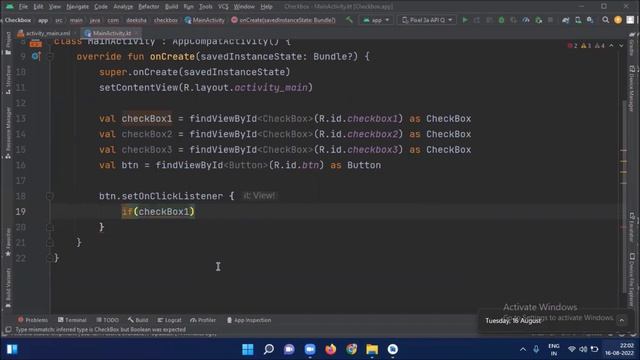
Task: Open the Device Manager phone icon in the toolbar
Action: point(578,20)
